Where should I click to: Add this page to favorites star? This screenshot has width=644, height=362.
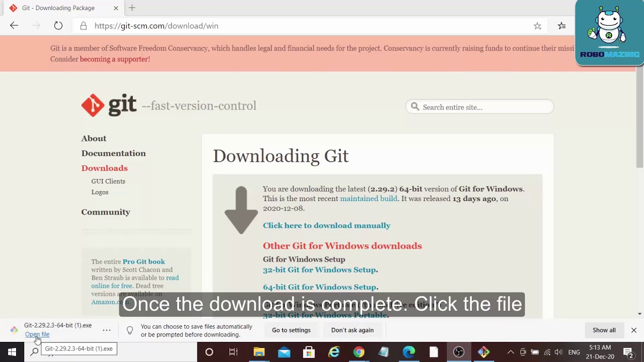coord(537,26)
